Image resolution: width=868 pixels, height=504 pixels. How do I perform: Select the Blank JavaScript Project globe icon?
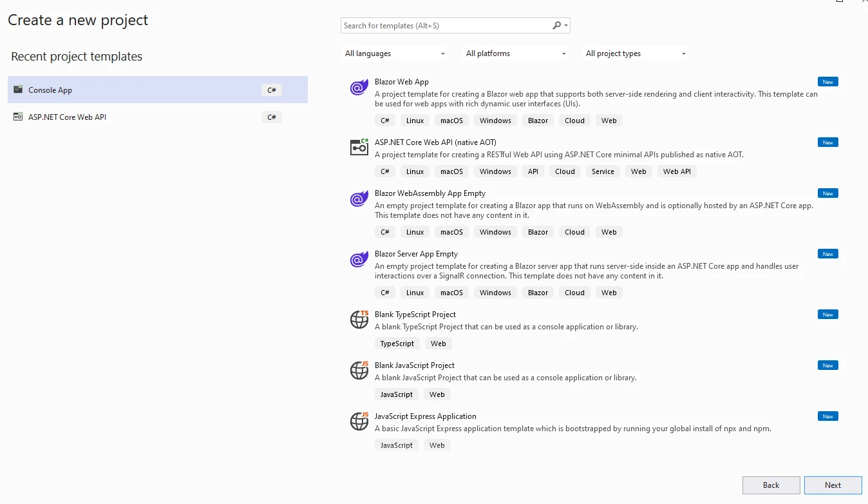click(359, 370)
